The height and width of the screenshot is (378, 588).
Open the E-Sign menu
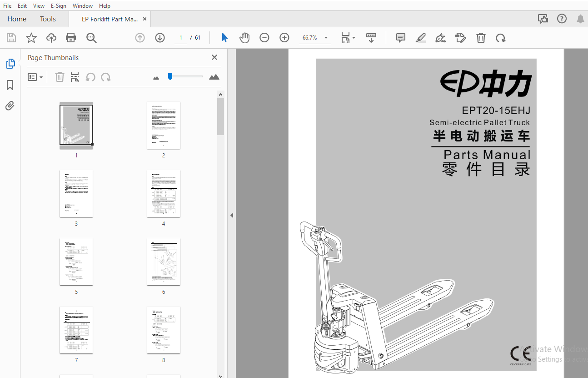(59, 6)
